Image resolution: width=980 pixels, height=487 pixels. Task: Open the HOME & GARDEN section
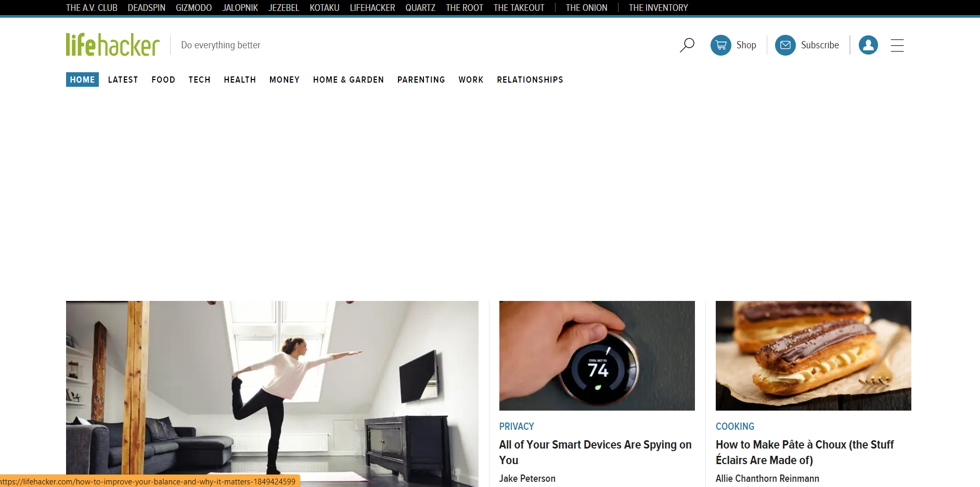coord(349,80)
